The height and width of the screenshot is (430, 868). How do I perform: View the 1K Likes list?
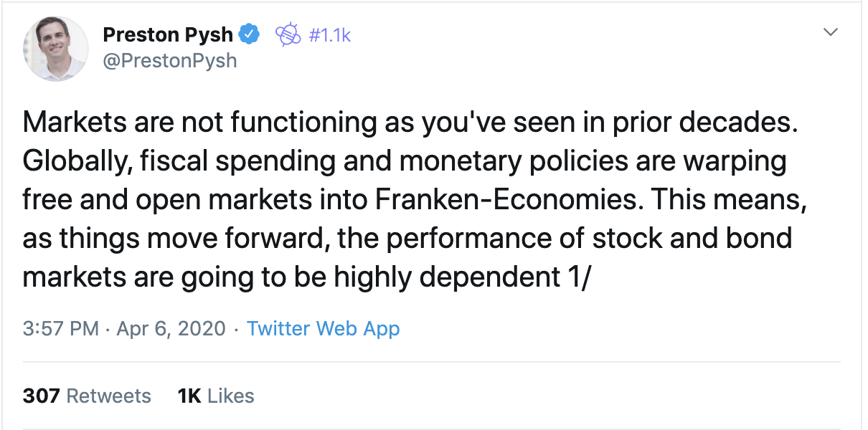(x=216, y=396)
